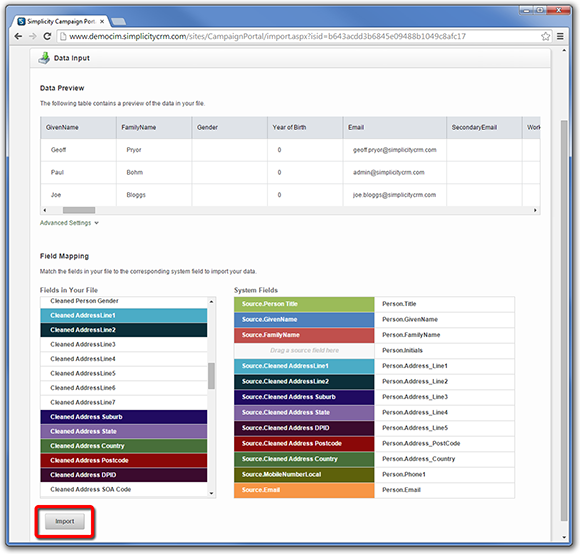Select the Cleaned Address Suburb field
This screenshot has height=554, width=580.
pos(124,417)
